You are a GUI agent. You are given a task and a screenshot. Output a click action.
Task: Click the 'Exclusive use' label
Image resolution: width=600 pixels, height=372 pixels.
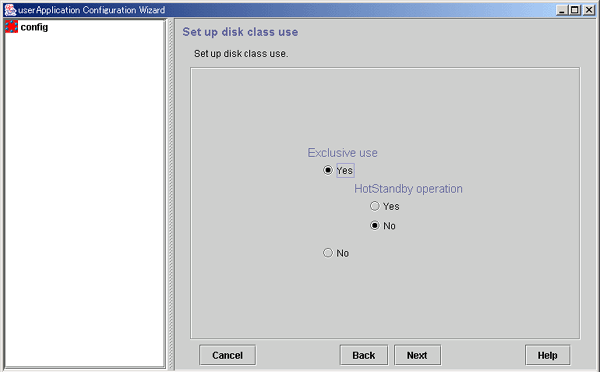(x=342, y=153)
